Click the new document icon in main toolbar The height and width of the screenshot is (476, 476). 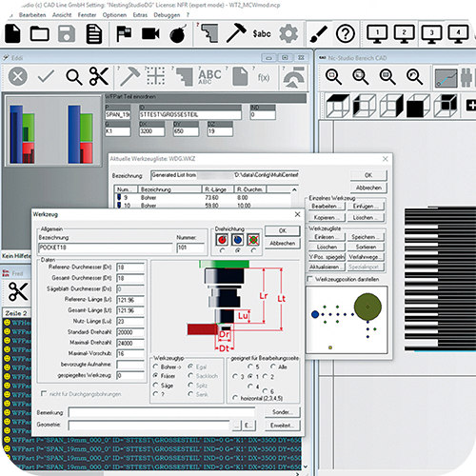(12, 33)
